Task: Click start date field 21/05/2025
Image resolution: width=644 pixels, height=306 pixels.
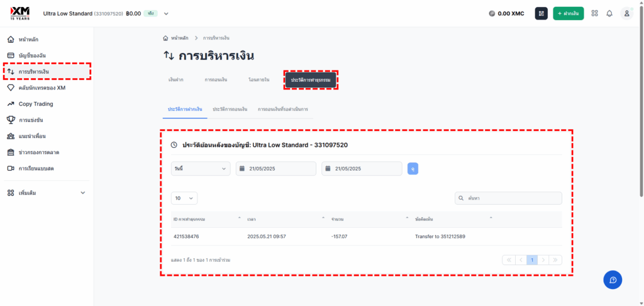Action: [276, 169]
